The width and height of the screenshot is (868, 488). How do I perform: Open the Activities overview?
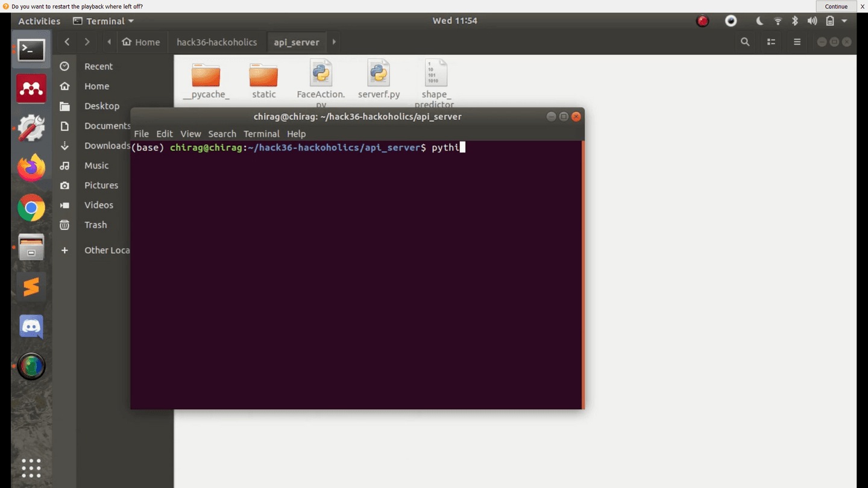[39, 21]
